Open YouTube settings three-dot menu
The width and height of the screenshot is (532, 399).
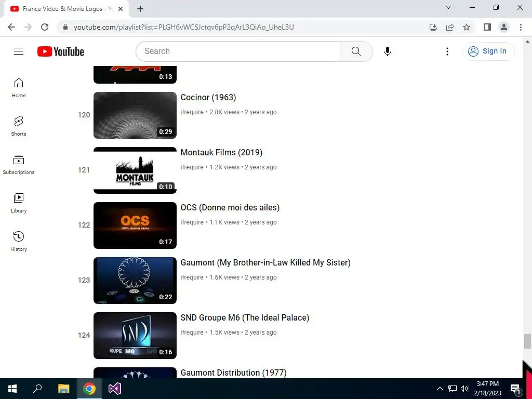pyautogui.click(x=447, y=51)
